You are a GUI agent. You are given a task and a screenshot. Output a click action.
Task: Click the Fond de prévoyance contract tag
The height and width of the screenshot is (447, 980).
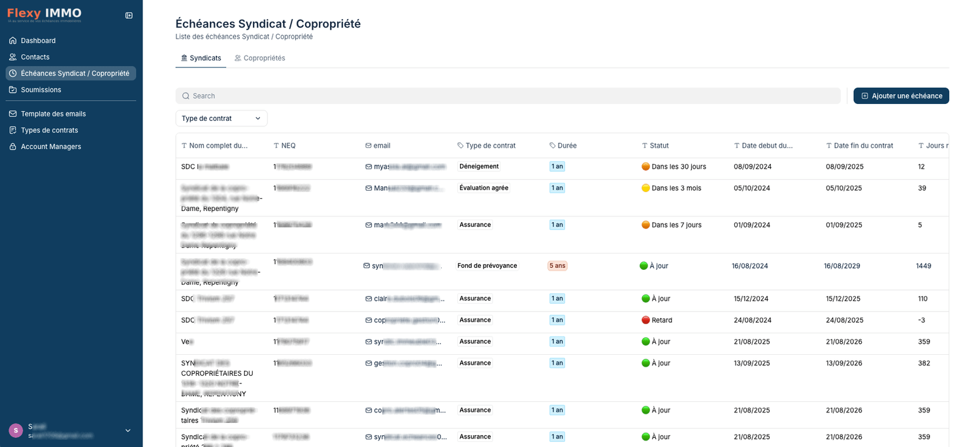coord(487,266)
